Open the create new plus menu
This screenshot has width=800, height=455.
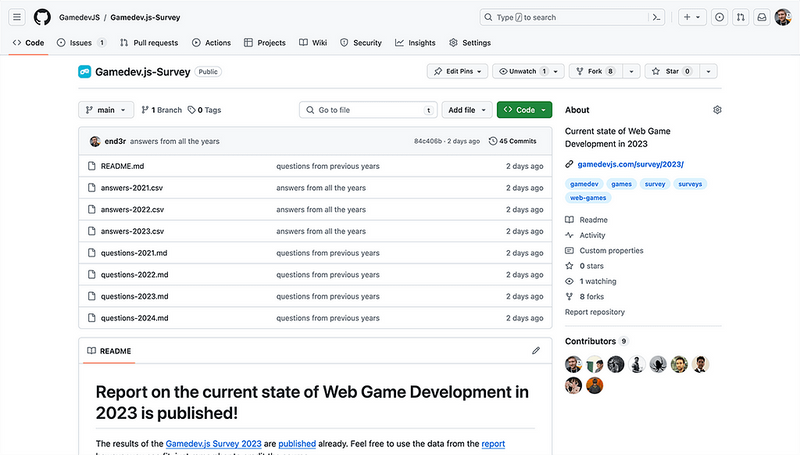[x=692, y=17]
